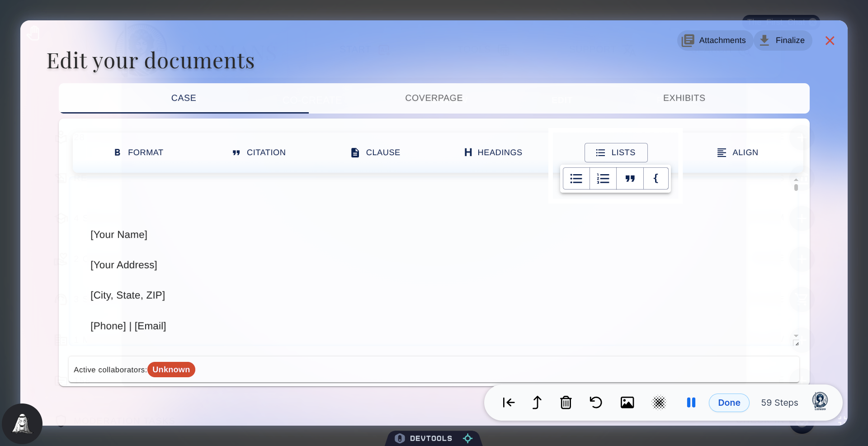Click the 'Edit your documents' heading

[x=151, y=61]
